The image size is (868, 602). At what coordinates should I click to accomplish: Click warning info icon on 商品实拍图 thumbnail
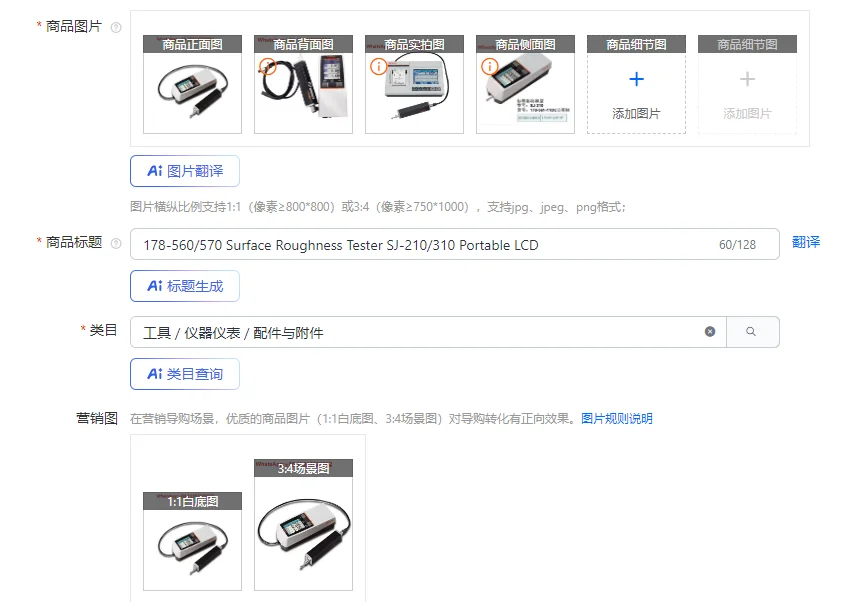coord(379,67)
